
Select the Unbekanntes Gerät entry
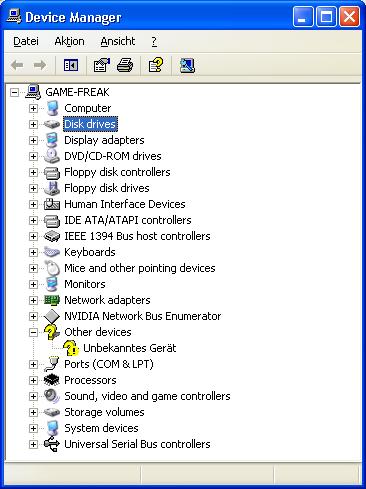129,348
